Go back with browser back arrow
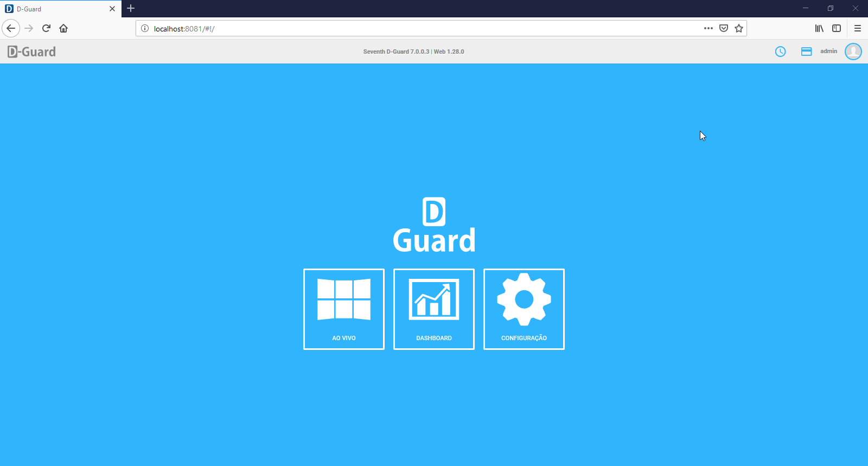 [11, 28]
